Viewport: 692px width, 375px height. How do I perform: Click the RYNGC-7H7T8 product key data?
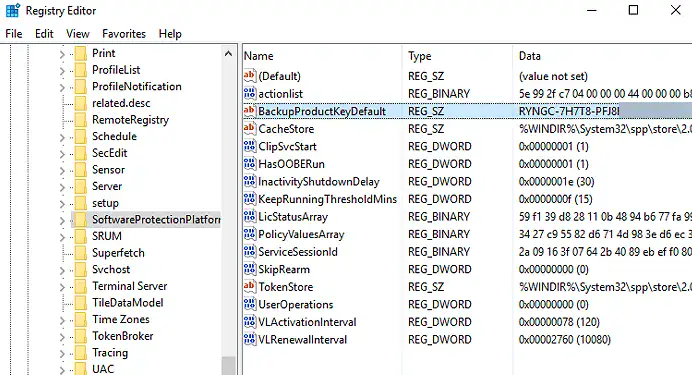[x=569, y=111]
